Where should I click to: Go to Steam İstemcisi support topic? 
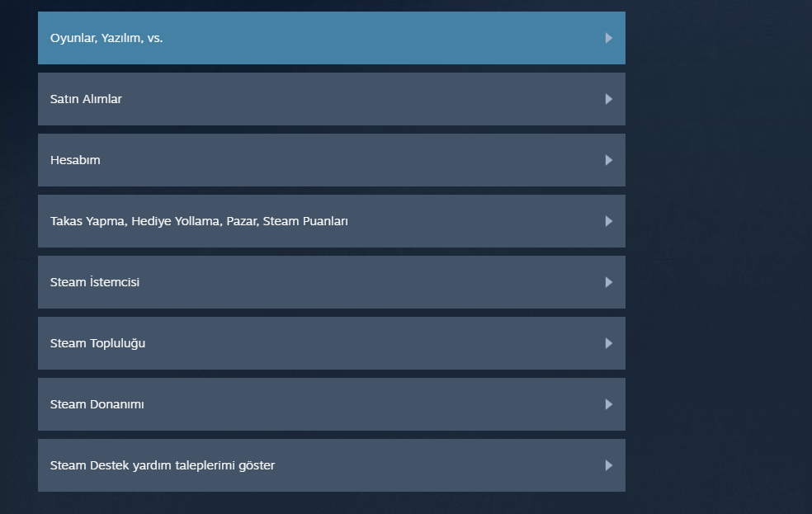tap(95, 282)
